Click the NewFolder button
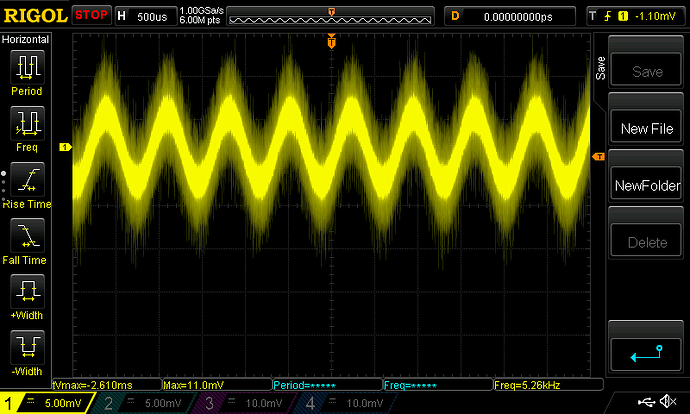Viewport: 690px width, 414px height. (646, 184)
